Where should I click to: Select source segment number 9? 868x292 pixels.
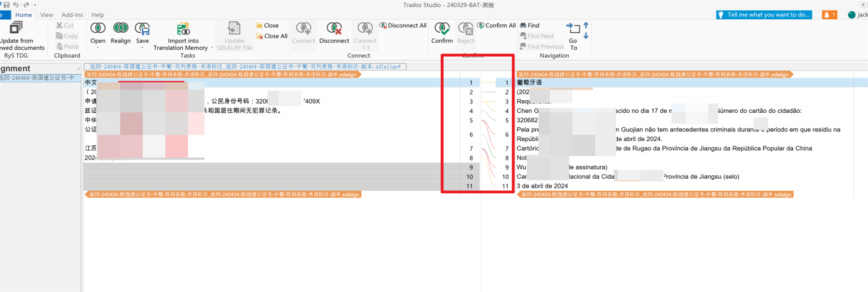[x=471, y=167]
